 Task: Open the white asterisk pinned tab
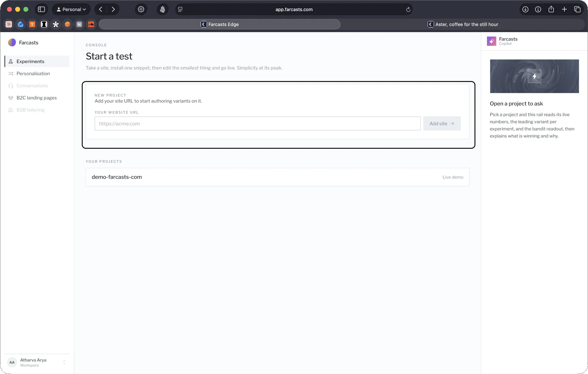point(56,24)
